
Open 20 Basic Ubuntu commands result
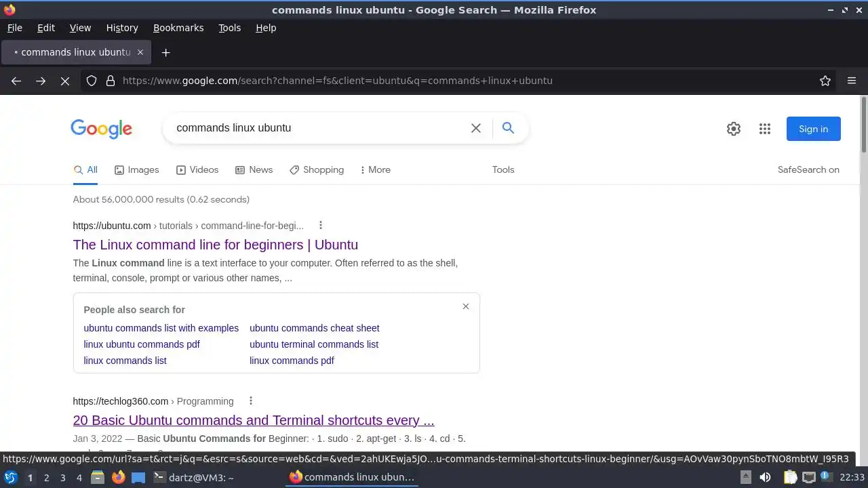pyautogui.click(x=254, y=420)
